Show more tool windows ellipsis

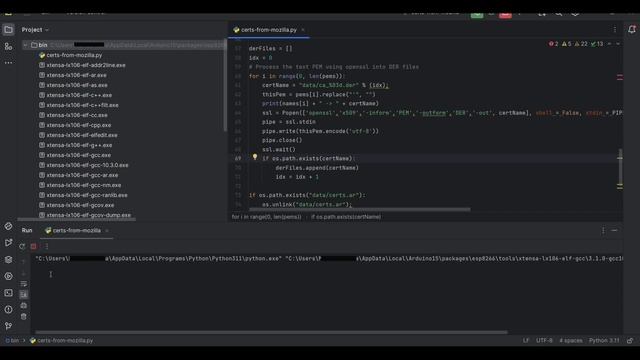pyautogui.click(x=8, y=63)
